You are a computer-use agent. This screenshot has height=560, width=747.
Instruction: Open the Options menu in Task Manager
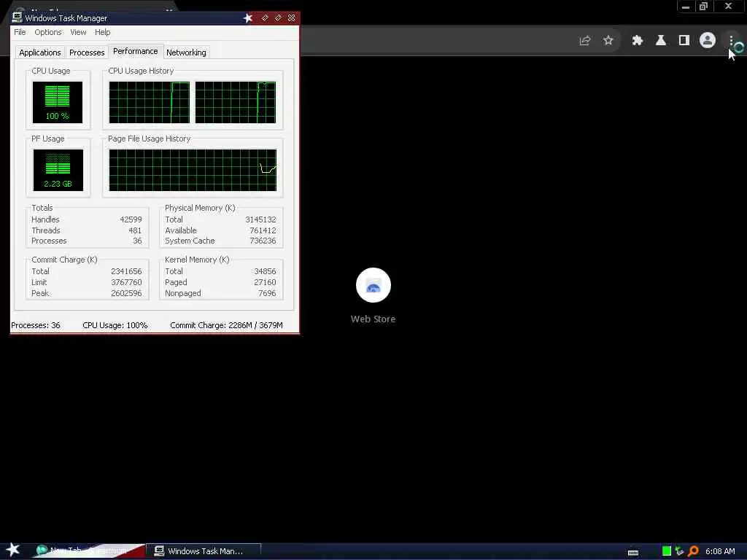pyautogui.click(x=47, y=32)
